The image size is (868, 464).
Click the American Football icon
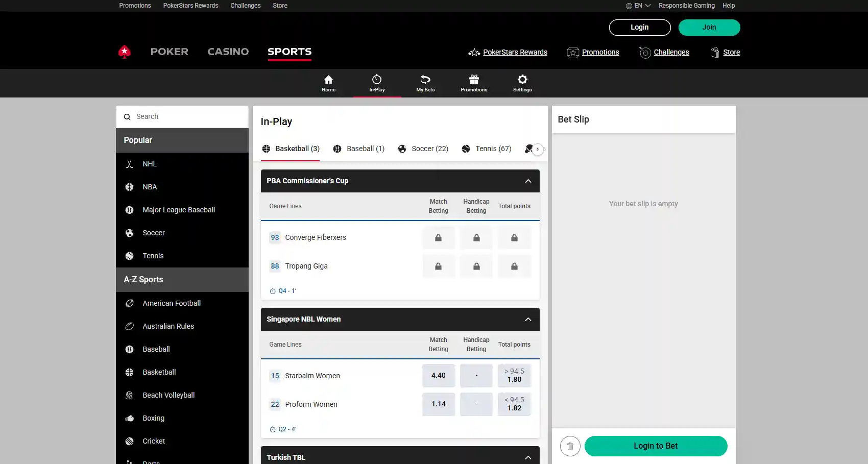coord(129,303)
